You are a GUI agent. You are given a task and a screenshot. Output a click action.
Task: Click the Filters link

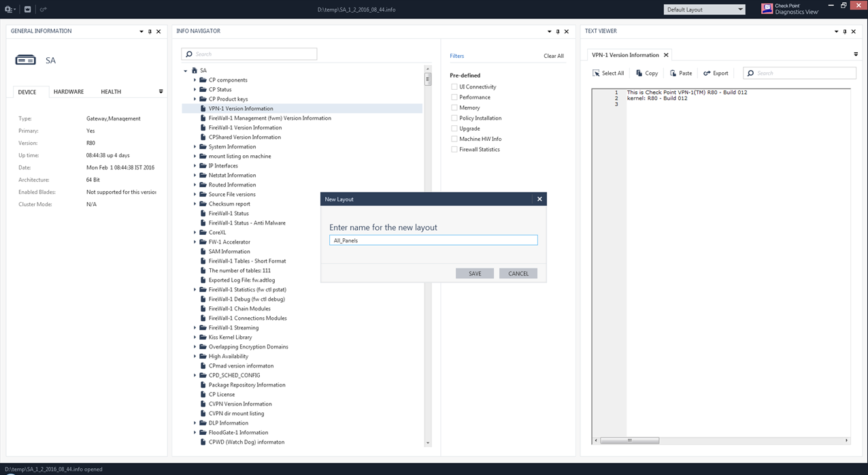tap(457, 56)
